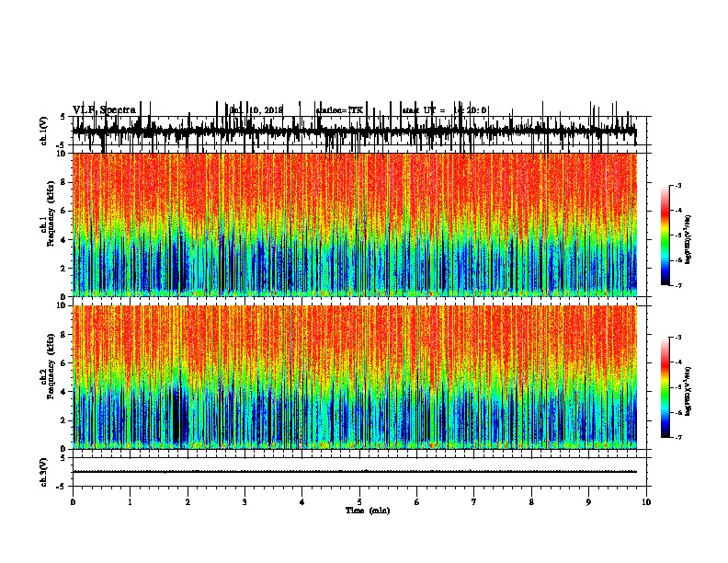The height and width of the screenshot is (563, 728).
Task: Click the 6 kHz tick of ch.2 spectrogram
Action: [64, 363]
